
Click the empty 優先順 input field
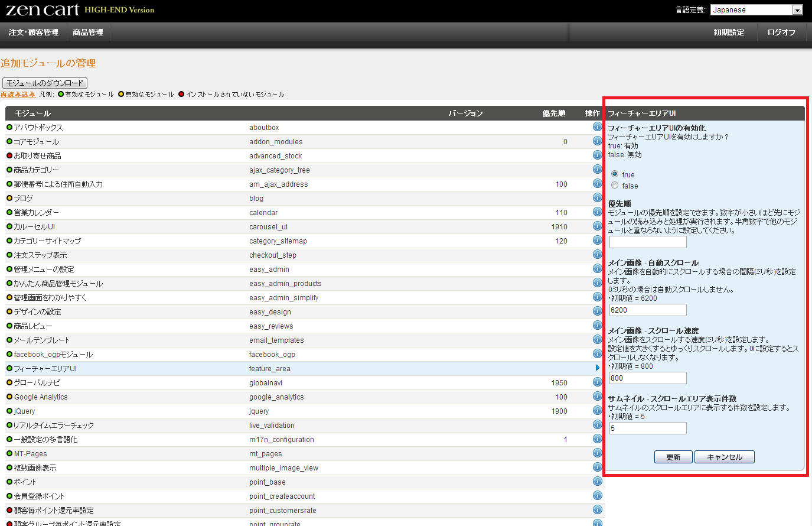[x=648, y=242]
